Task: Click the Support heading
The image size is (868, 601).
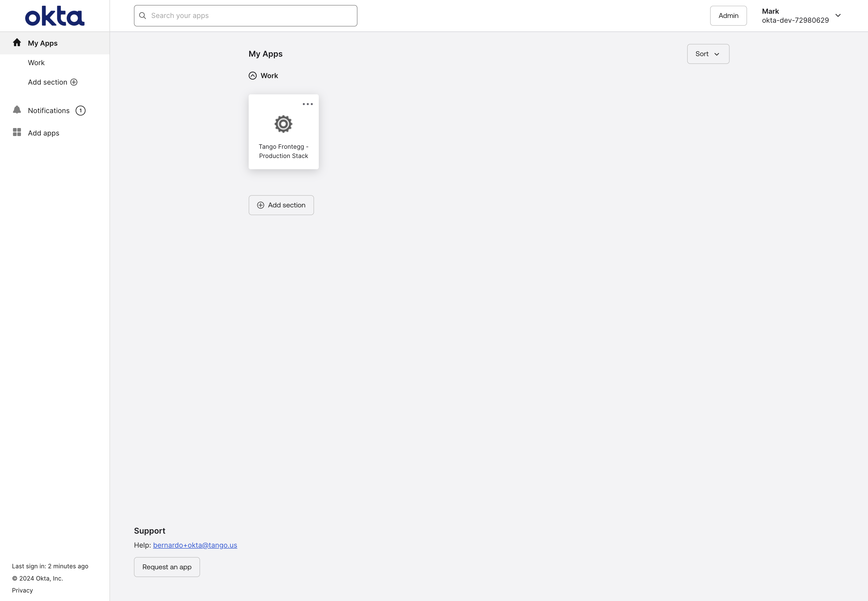Action: pos(150,531)
